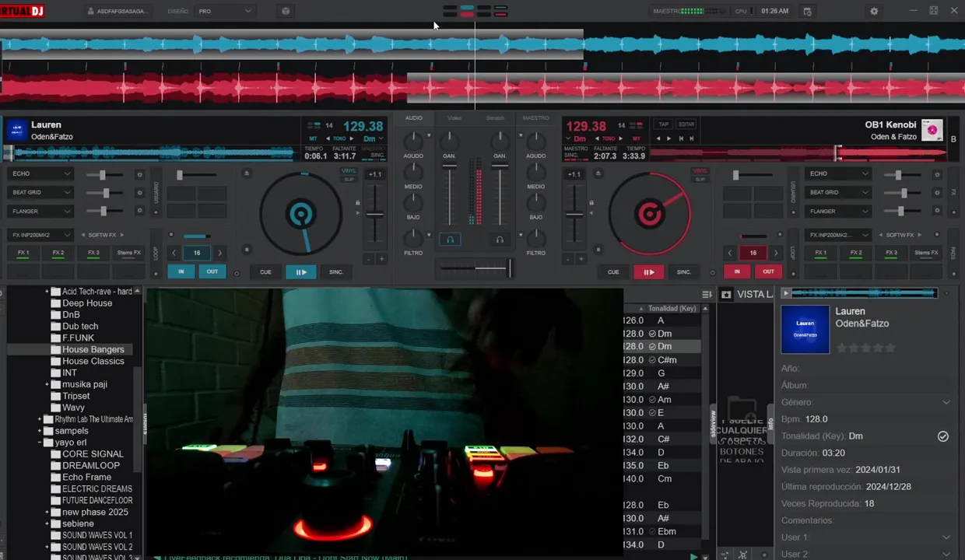Switch to the Scratch mixer tab
The height and width of the screenshot is (560, 965).
coord(495,118)
